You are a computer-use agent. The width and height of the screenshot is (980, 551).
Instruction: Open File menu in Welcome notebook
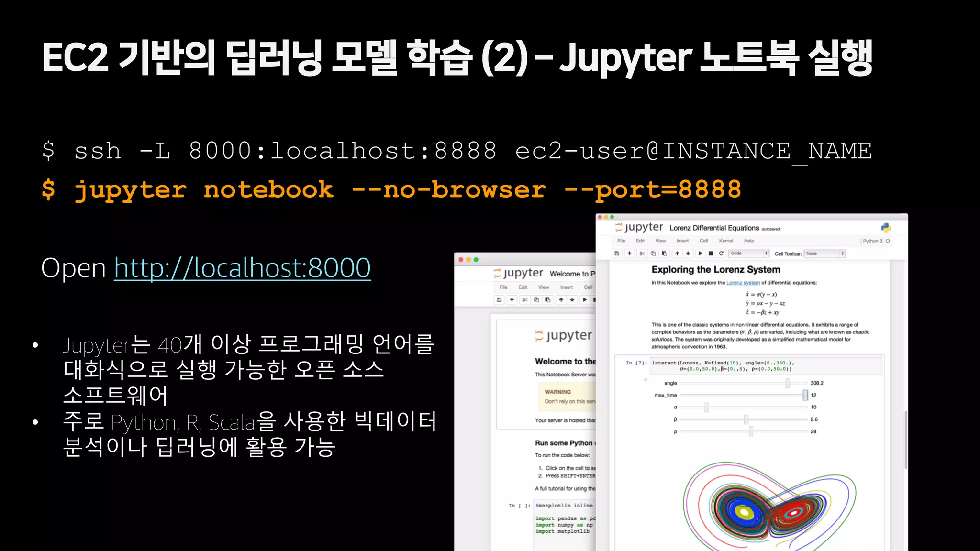click(503, 287)
